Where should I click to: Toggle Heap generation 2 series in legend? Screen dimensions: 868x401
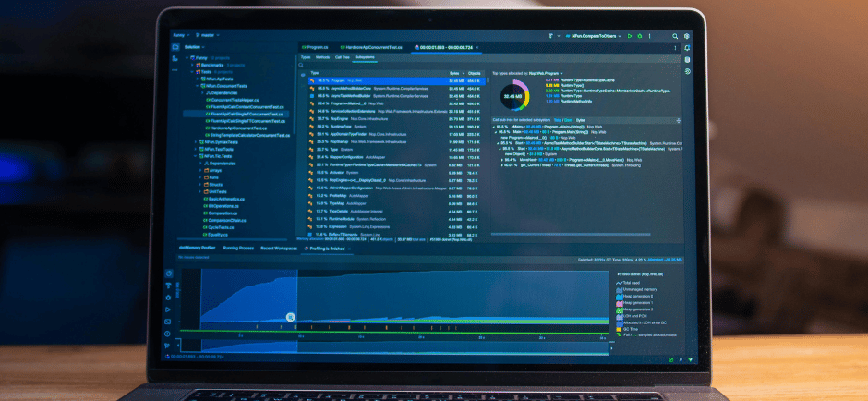(636, 309)
